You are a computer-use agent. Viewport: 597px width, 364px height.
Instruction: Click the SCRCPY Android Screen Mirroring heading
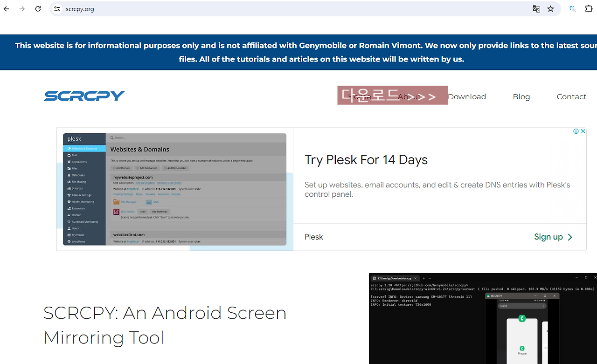pyautogui.click(x=165, y=325)
